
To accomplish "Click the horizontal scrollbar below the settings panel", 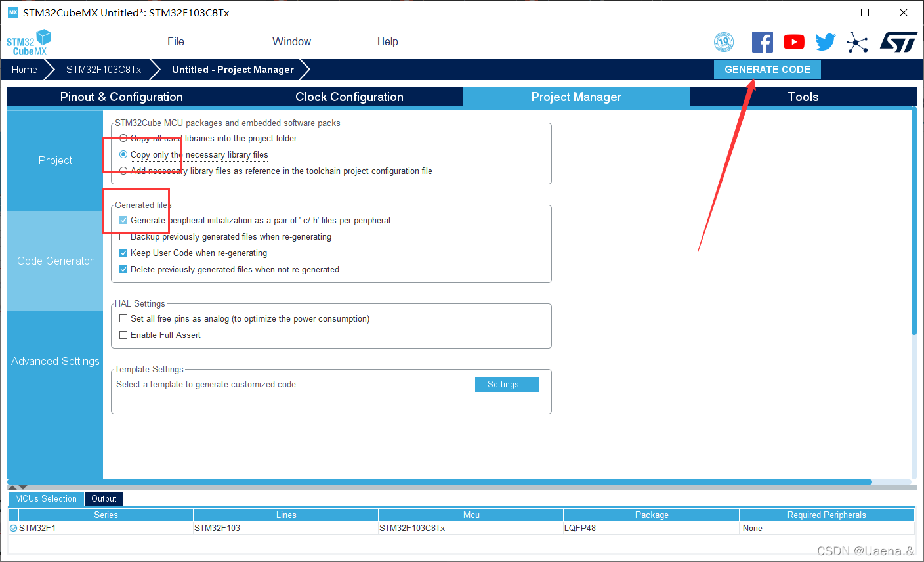I will pyautogui.click(x=440, y=482).
